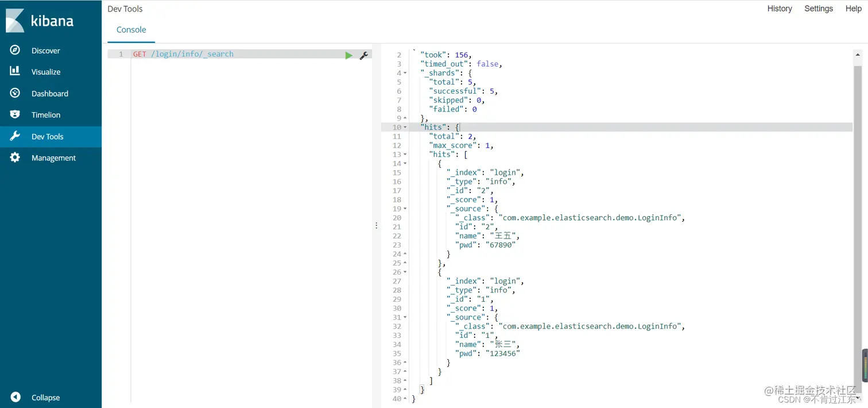Viewport: 868px width, 408px height.
Task: Fold _source block at line 31
Action: [x=405, y=317]
